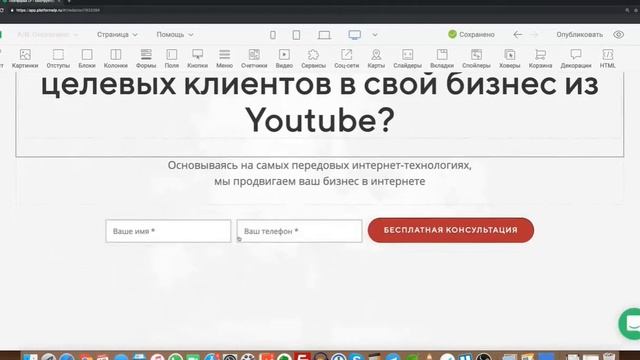Screen dimensions: 640x360
Task: Focus the Ваш телефон input field
Action: (299, 231)
